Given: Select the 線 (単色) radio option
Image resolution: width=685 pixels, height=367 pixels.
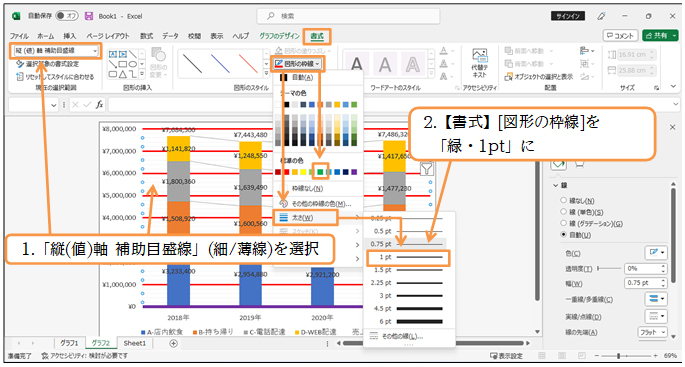Looking at the screenshot, I should click(564, 212).
